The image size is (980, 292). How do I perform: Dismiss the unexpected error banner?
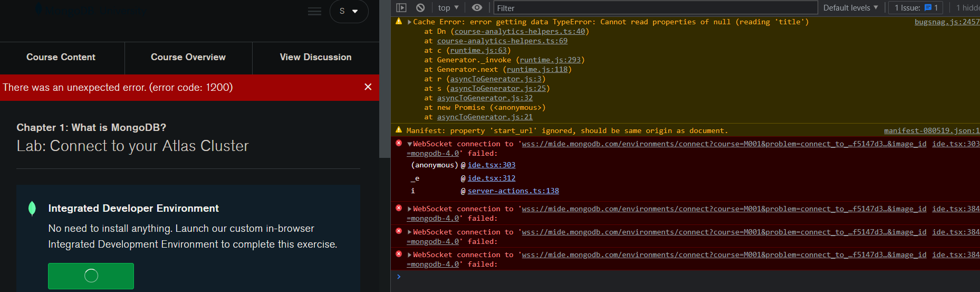click(x=368, y=87)
